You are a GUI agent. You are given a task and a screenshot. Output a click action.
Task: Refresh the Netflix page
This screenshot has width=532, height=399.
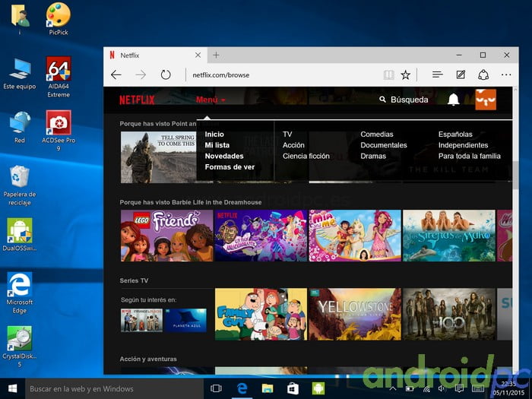pos(166,74)
